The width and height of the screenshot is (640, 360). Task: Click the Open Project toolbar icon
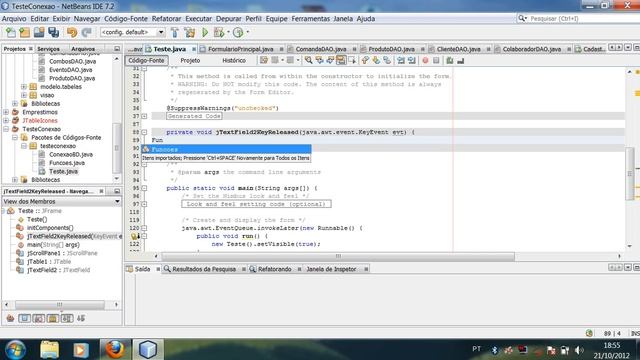tap(39, 32)
